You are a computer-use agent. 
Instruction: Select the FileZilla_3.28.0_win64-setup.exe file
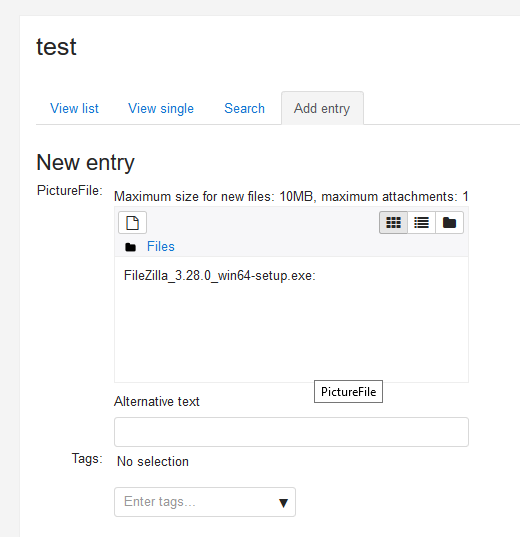[x=220, y=276]
